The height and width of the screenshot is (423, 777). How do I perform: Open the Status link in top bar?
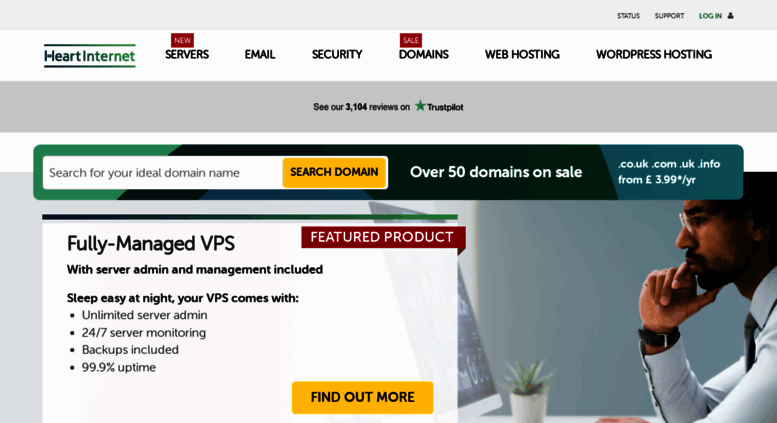point(628,16)
